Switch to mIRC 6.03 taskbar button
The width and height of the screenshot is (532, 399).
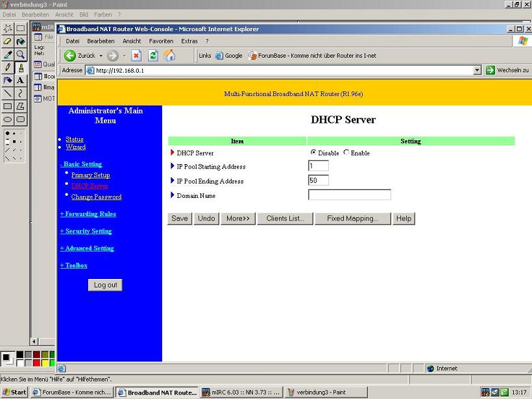coord(241,393)
